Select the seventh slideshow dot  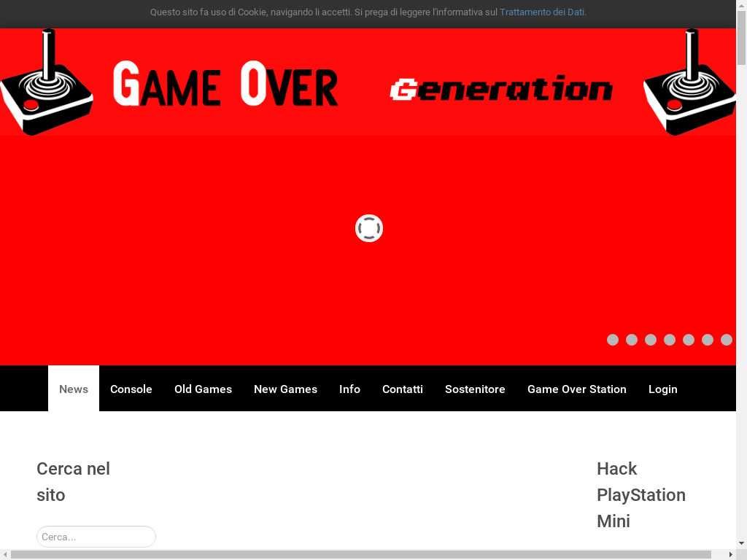click(x=727, y=340)
